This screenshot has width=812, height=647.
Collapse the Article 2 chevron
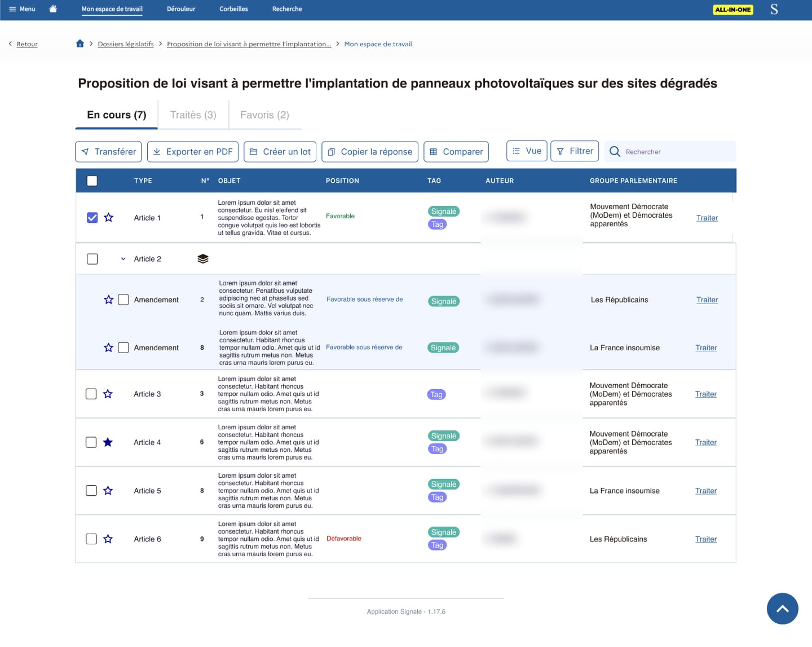coord(123,259)
